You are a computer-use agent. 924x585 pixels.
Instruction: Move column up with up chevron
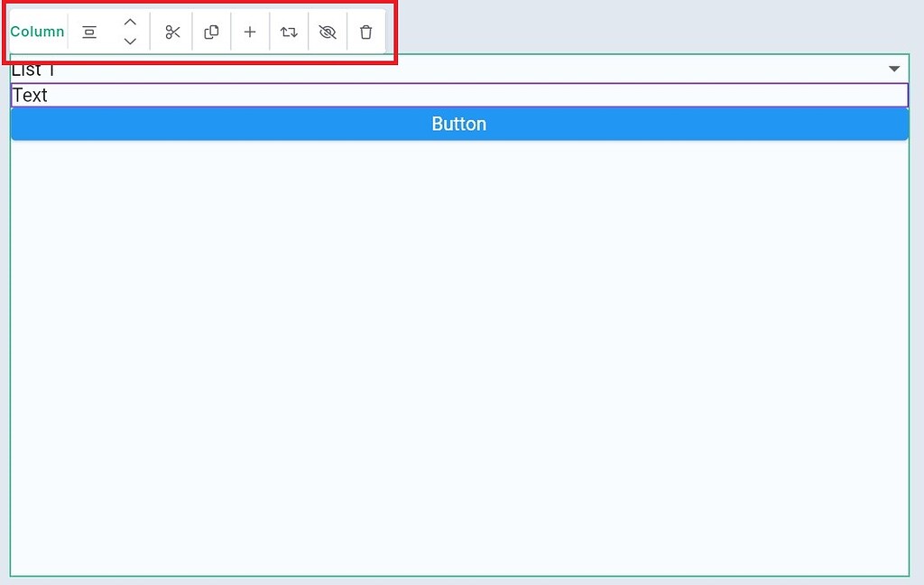point(130,23)
